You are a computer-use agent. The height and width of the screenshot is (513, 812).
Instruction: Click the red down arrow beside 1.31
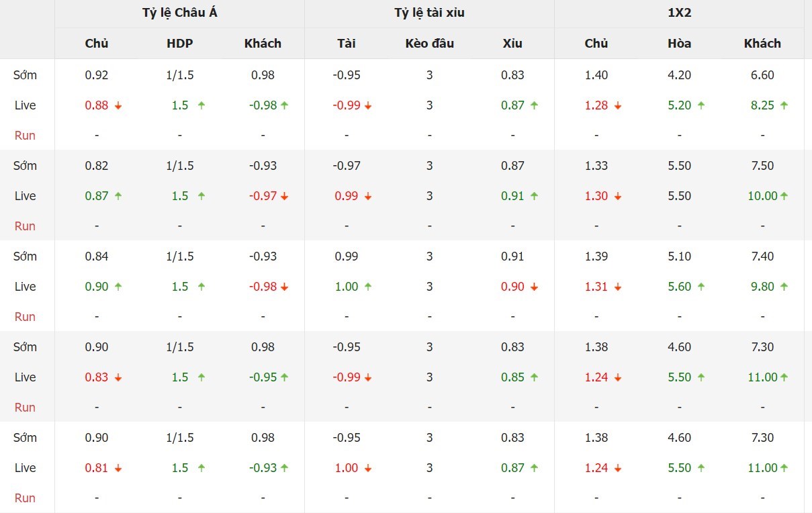tap(618, 287)
